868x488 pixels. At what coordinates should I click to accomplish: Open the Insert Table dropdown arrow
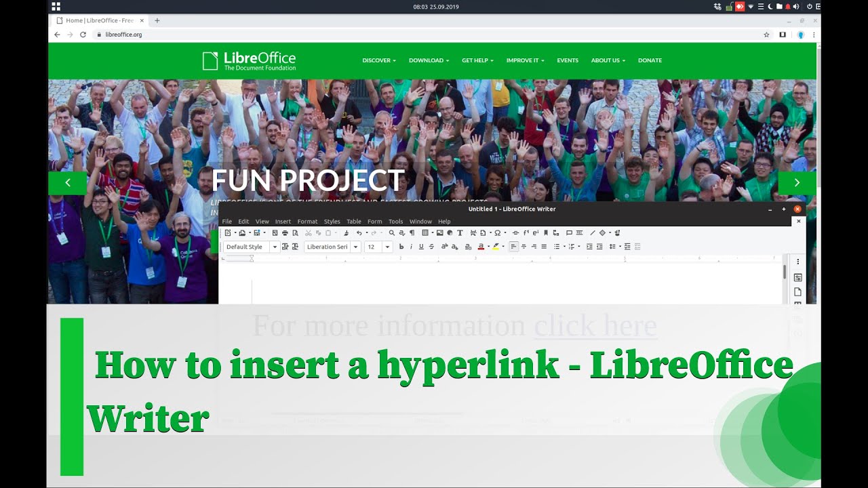pyautogui.click(x=433, y=232)
